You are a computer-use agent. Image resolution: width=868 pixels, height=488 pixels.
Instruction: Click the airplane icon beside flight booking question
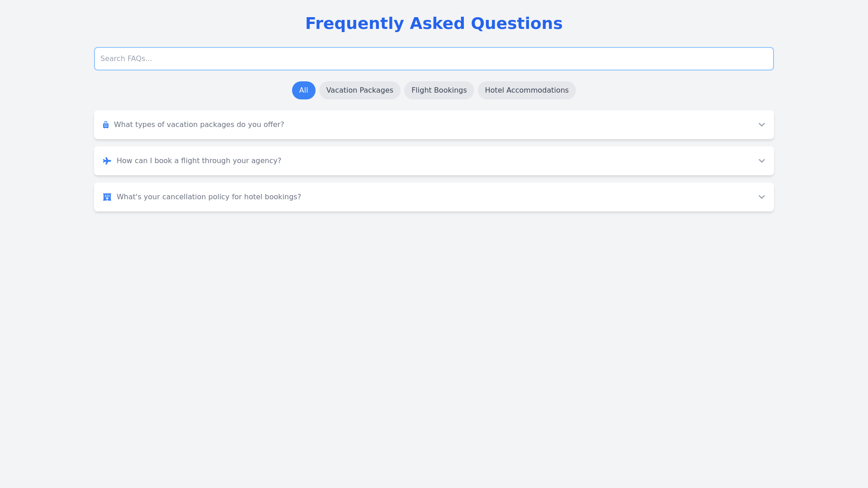click(107, 161)
